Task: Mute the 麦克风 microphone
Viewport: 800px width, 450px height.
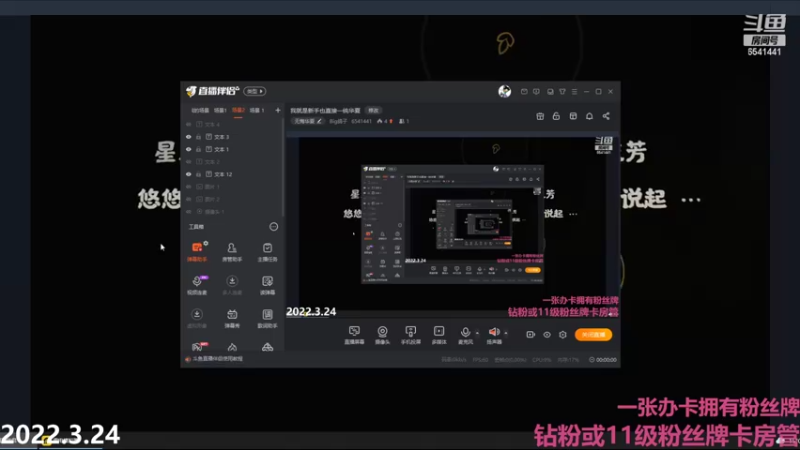Action: click(x=465, y=335)
